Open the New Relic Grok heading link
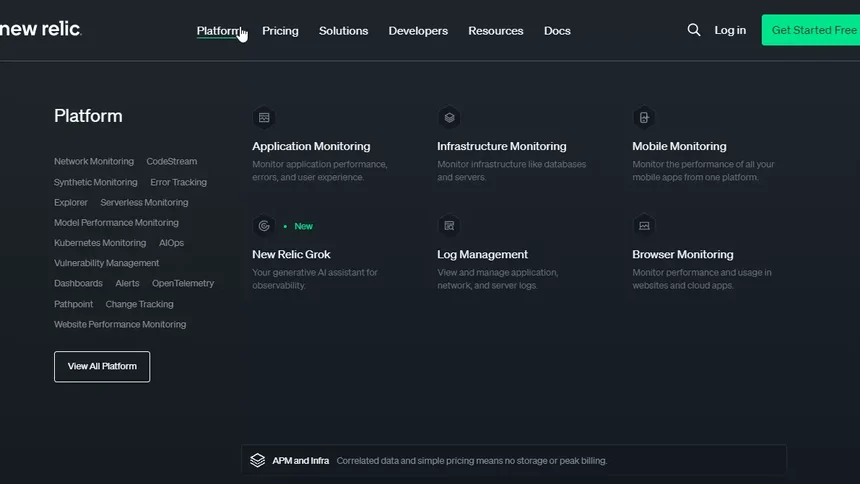Screen dimensions: 860x484 tap(291, 254)
